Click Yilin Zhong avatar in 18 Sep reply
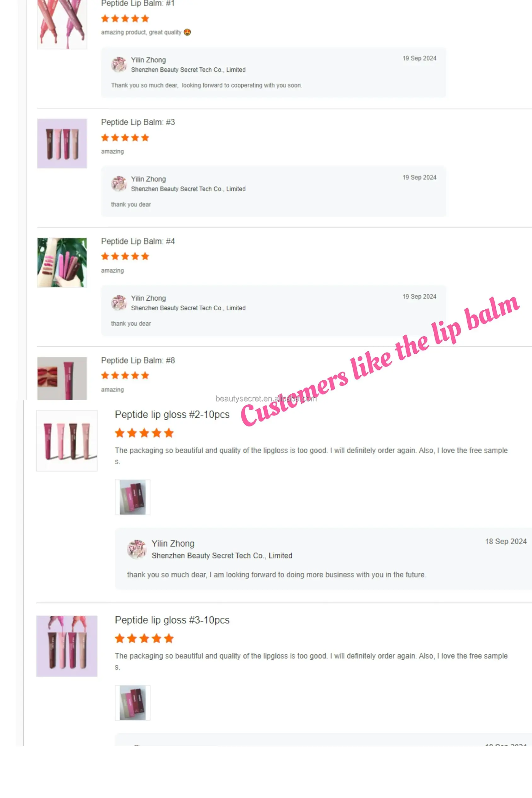 pos(137,549)
